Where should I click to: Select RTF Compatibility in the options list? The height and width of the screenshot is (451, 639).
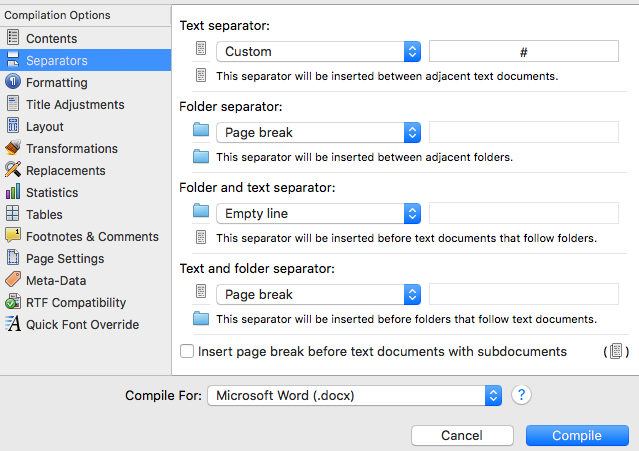click(x=76, y=302)
